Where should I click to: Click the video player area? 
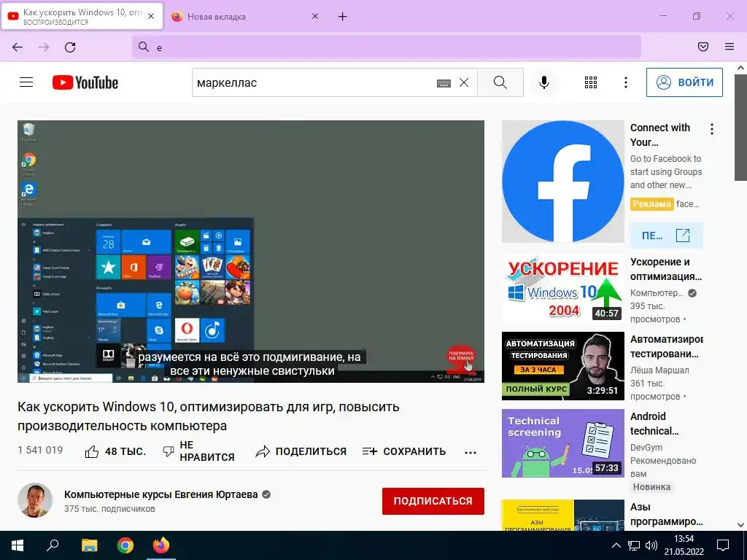point(251,251)
